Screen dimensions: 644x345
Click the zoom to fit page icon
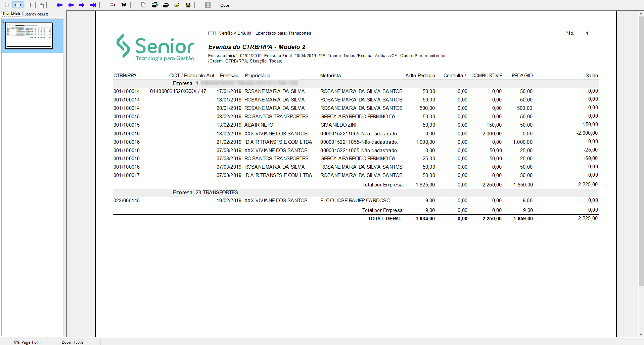tap(7, 5)
